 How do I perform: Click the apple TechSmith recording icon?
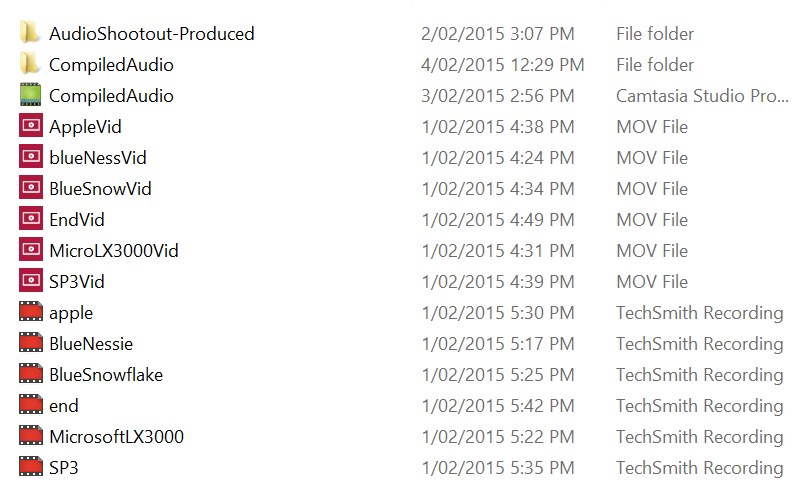pyautogui.click(x=30, y=313)
